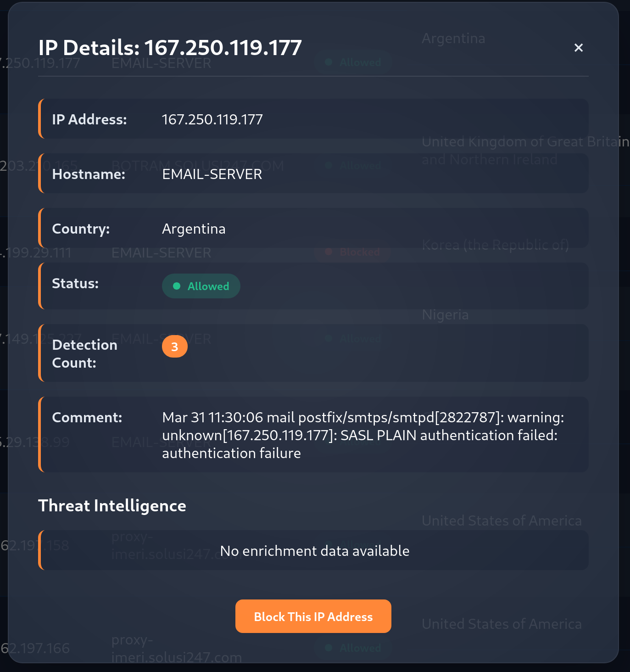Select the 167.250.119.177 value in IP Address row
The image size is (630, 672).
(212, 119)
